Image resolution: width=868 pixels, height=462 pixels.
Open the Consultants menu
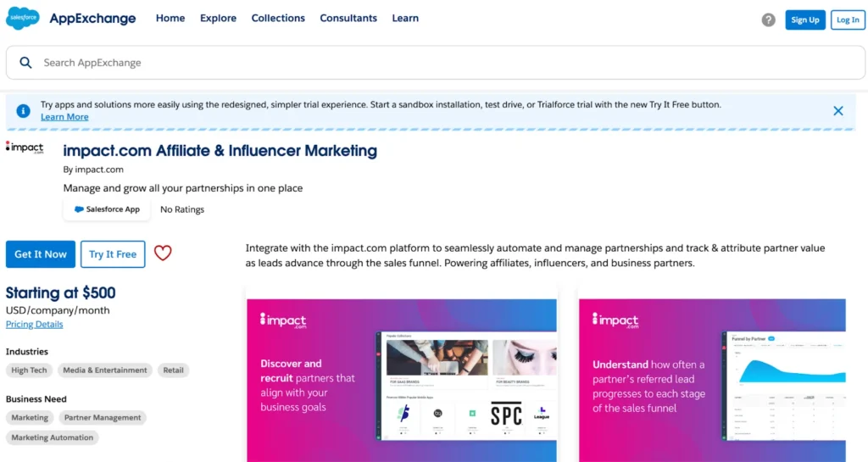(348, 19)
